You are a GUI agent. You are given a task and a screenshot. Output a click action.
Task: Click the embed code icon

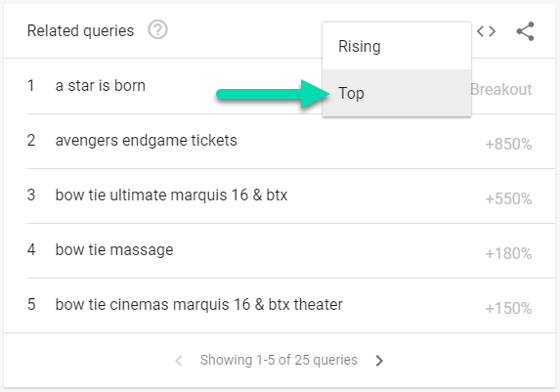[486, 31]
